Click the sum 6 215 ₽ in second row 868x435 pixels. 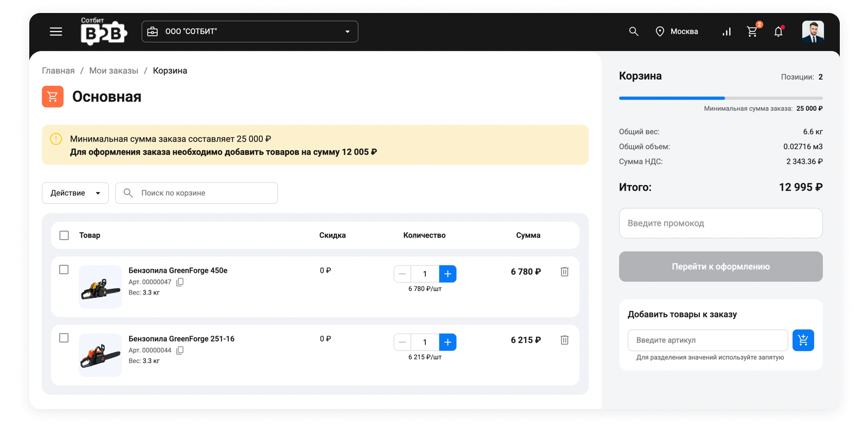pos(526,340)
